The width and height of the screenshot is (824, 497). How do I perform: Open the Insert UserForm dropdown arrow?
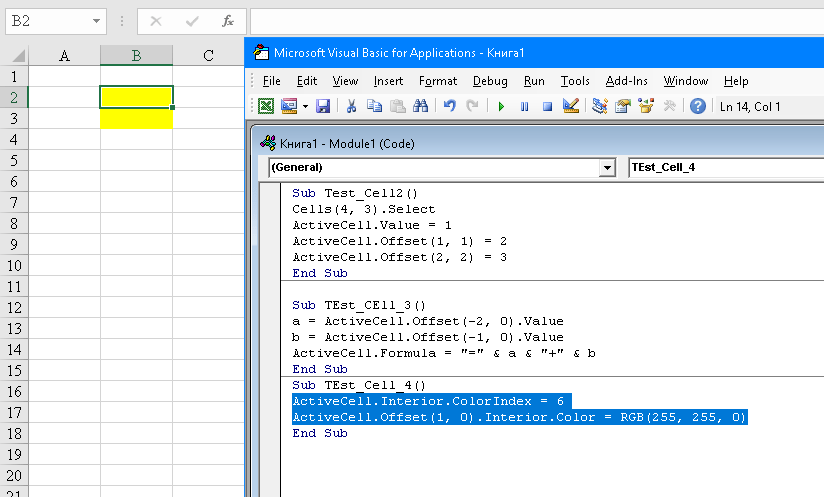305,106
